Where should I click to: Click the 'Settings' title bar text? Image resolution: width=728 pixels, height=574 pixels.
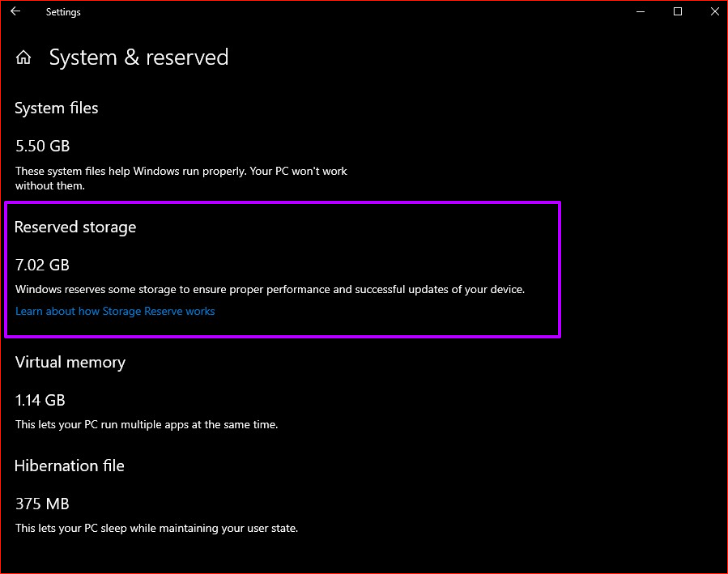point(63,12)
